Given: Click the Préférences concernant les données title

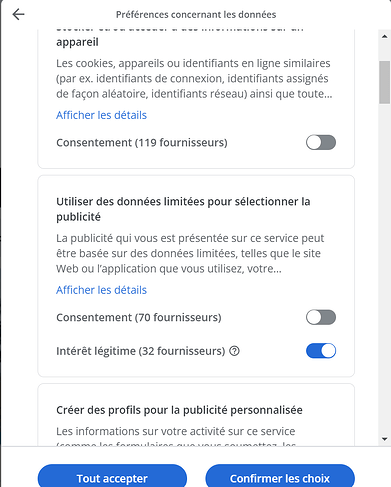Looking at the screenshot, I should point(196,15).
